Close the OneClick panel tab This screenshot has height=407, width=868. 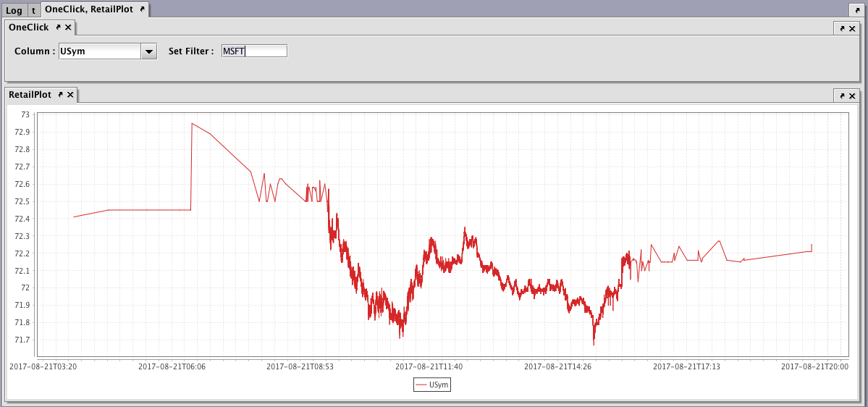(68, 27)
